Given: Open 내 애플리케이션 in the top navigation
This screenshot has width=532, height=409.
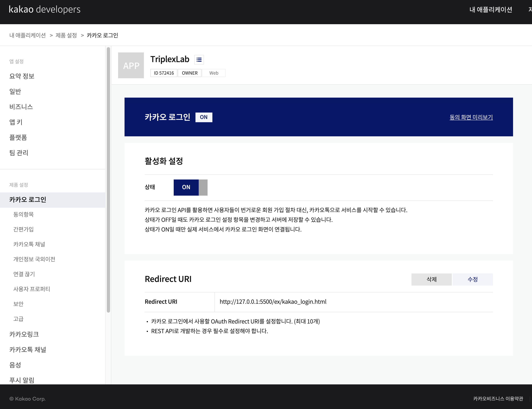Looking at the screenshot, I should pyautogui.click(x=491, y=9).
